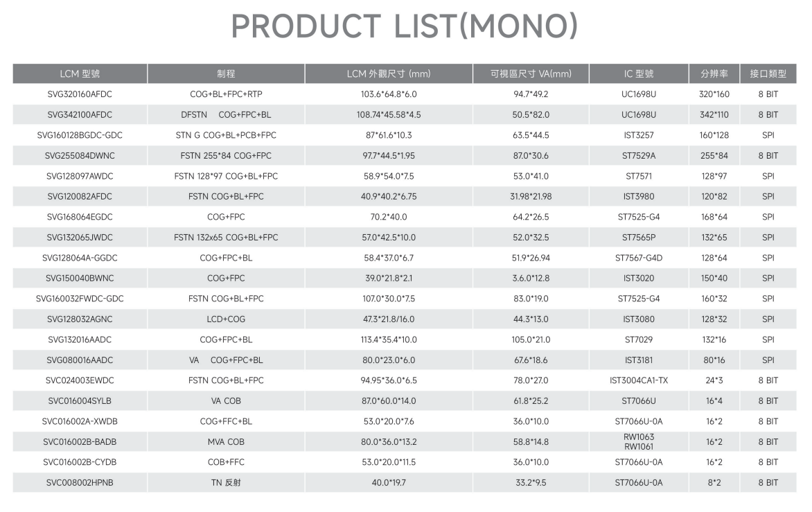Select the SVG160128BGDC-GDC model entry
Image resolution: width=812 pixels, height=512 pixels.
pyautogui.click(x=80, y=135)
